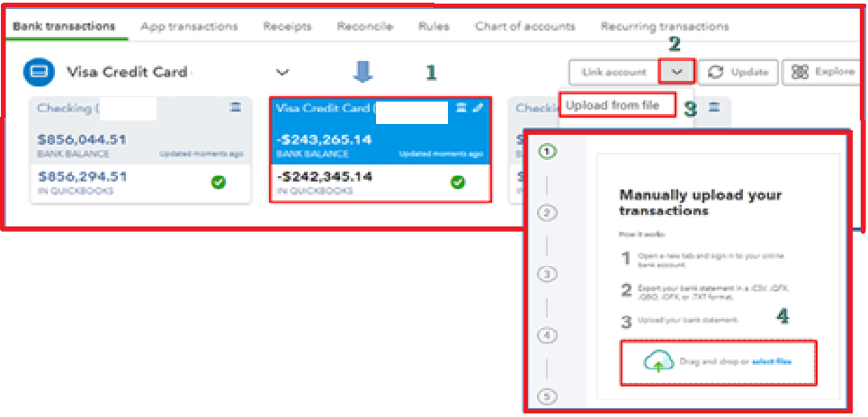This screenshot has width=868, height=417.
Task: Click the bank icon on Visa Credit Card tile
Action: pos(461,109)
